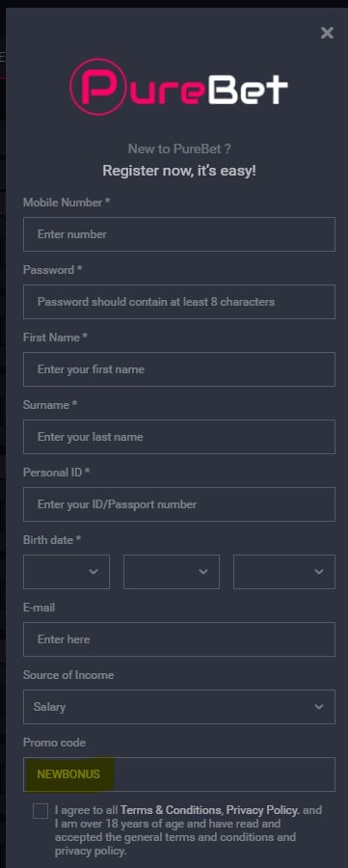Click the 'Register now, it's easy!' heading

(179, 171)
